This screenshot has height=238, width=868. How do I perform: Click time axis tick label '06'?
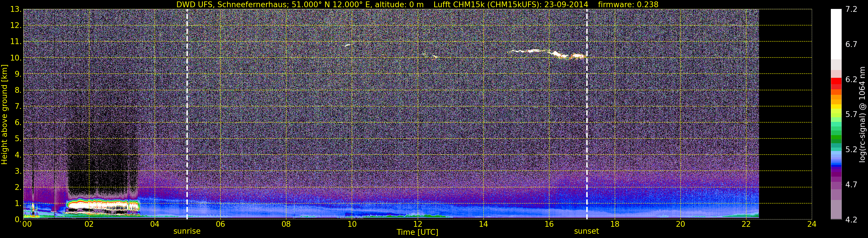tap(220, 224)
